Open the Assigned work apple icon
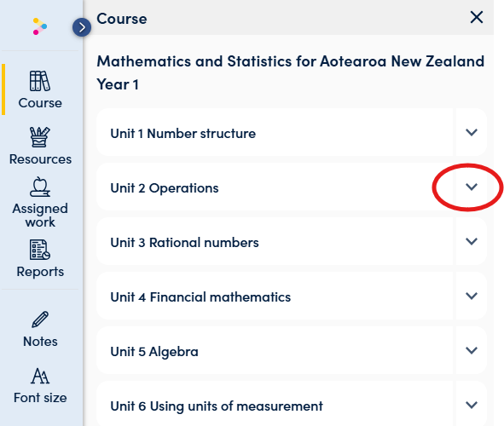 point(40,187)
